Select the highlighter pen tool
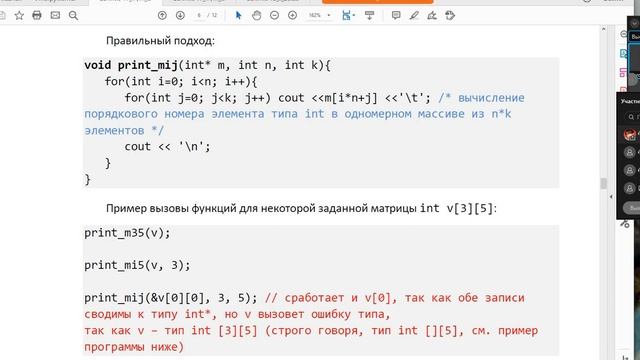The width and height of the screenshot is (640, 360). tap(414, 16)
